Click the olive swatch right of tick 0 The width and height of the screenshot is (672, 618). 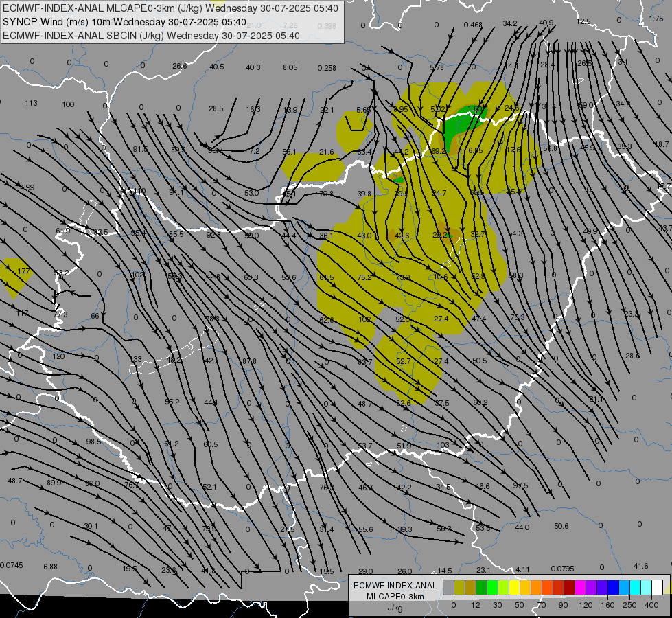pos(459,587)
